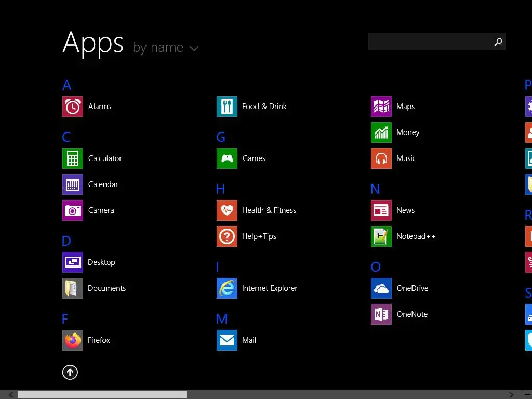Click the 'Games' label text
This screenshot has width=532, height=399.
[x=254, y=158]
